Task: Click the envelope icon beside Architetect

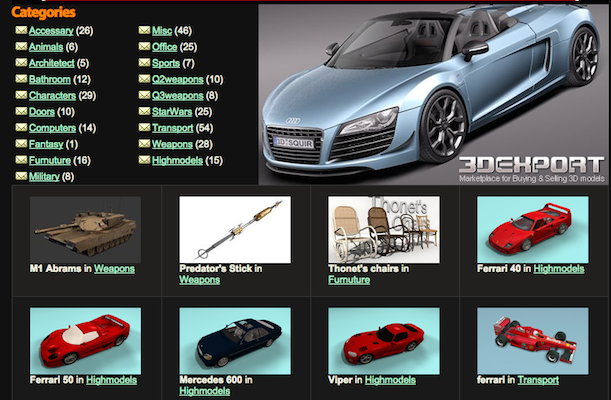Action: click(x=21, y=63)
